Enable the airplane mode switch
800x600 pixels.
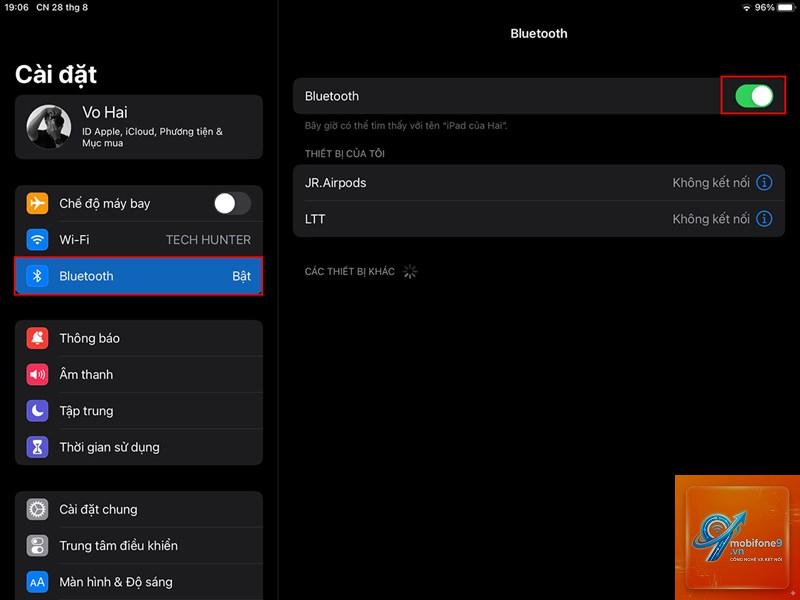[232, 204]
